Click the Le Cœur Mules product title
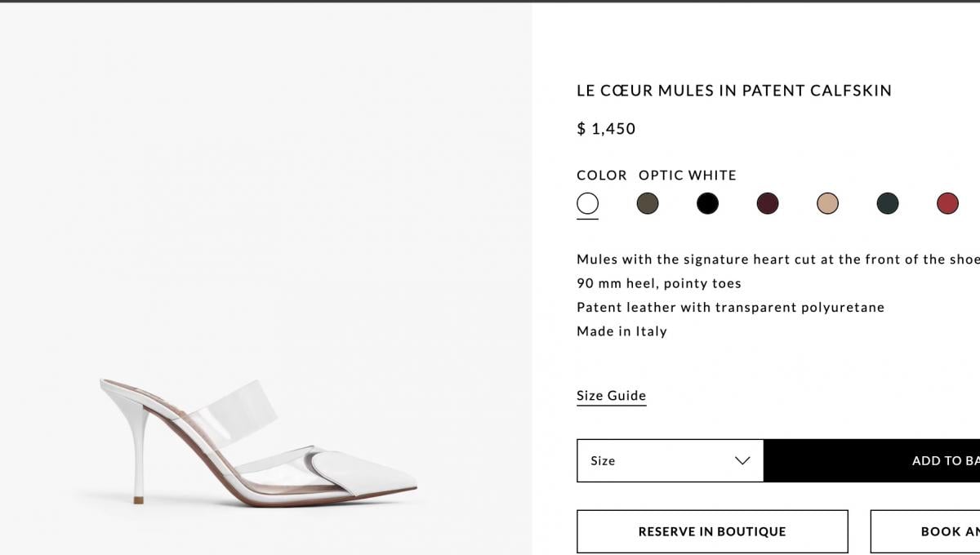 tap(734, 91)
